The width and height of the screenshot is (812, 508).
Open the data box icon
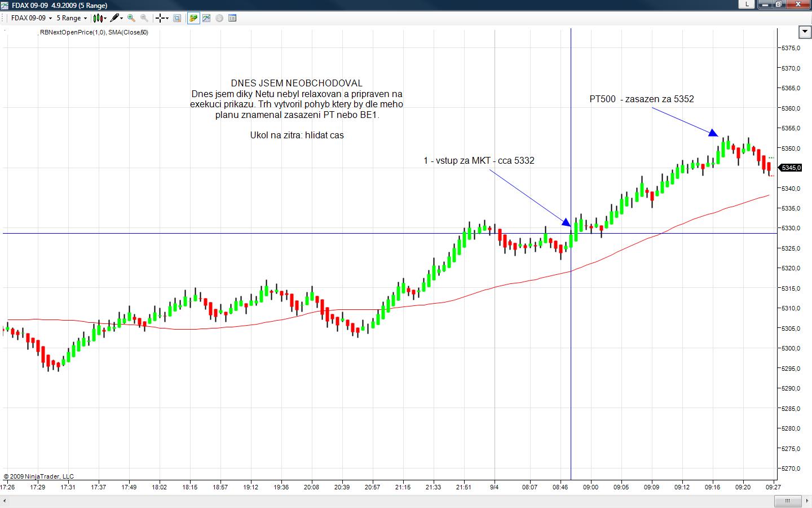(177, 18)
